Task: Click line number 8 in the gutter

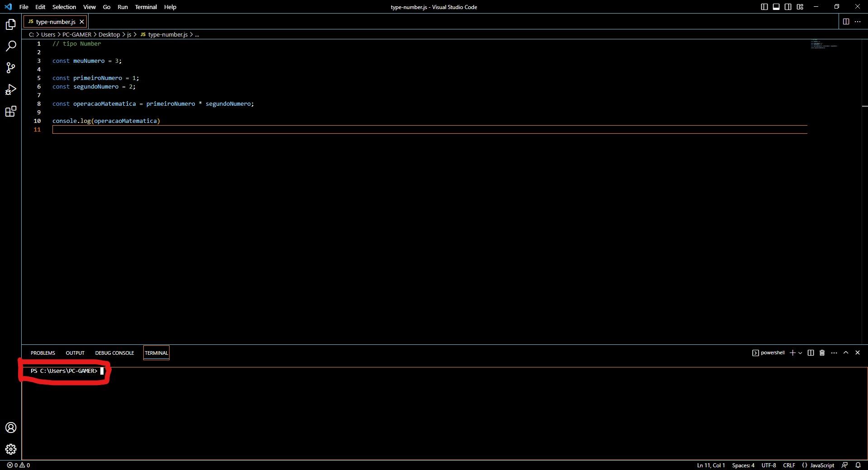Action: pyautogui.click(x=39, y=104)
